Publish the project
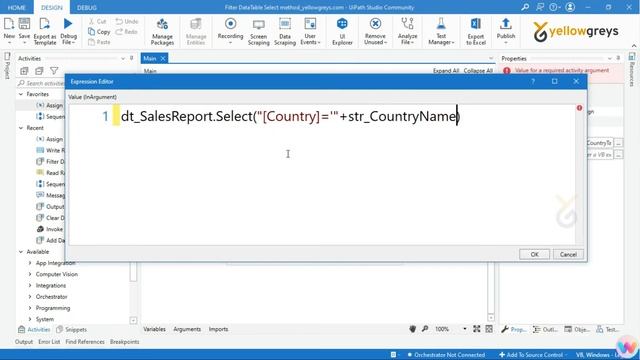Screen dimensions: 640x360 click(506, 31)
